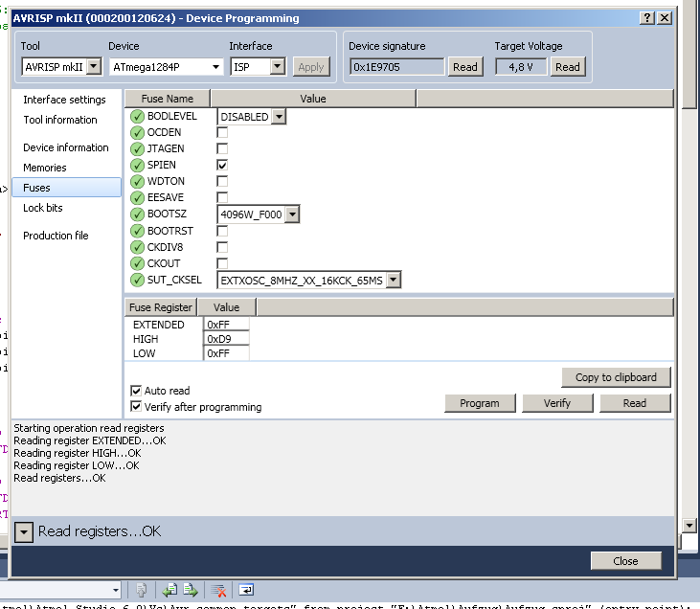Enable the JTAGEN fuse checkbox
The height and width of the screenshot is (609, 700).
(222, 148)
